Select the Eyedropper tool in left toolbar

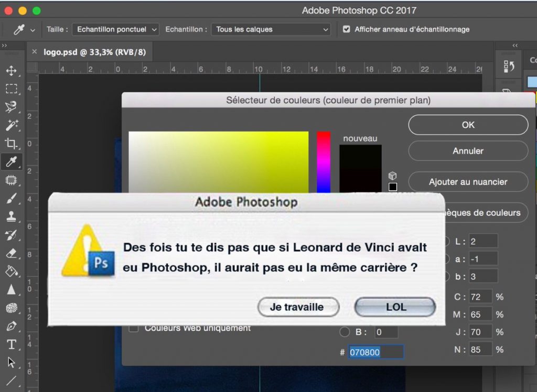[12, 161]
